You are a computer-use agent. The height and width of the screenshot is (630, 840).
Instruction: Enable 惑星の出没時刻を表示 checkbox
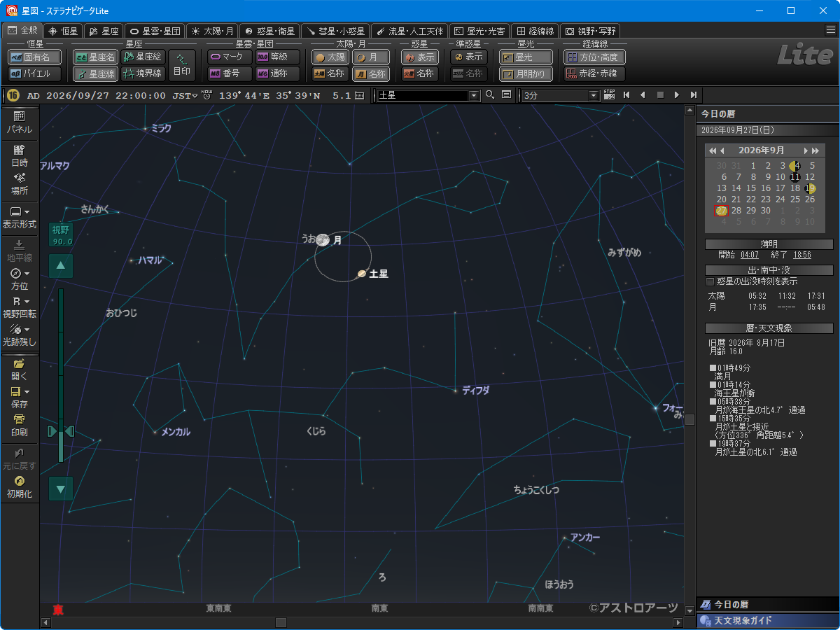(710, 281)
